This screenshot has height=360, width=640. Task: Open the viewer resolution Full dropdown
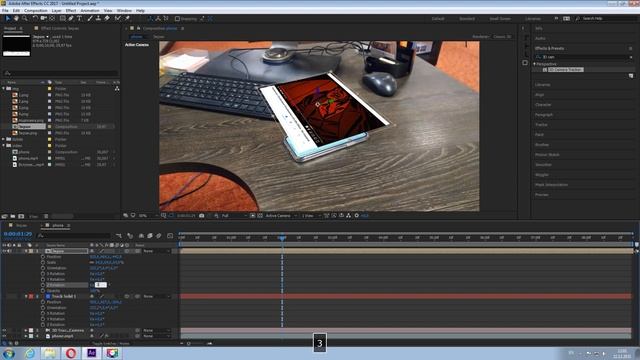(x=234, y=216)
